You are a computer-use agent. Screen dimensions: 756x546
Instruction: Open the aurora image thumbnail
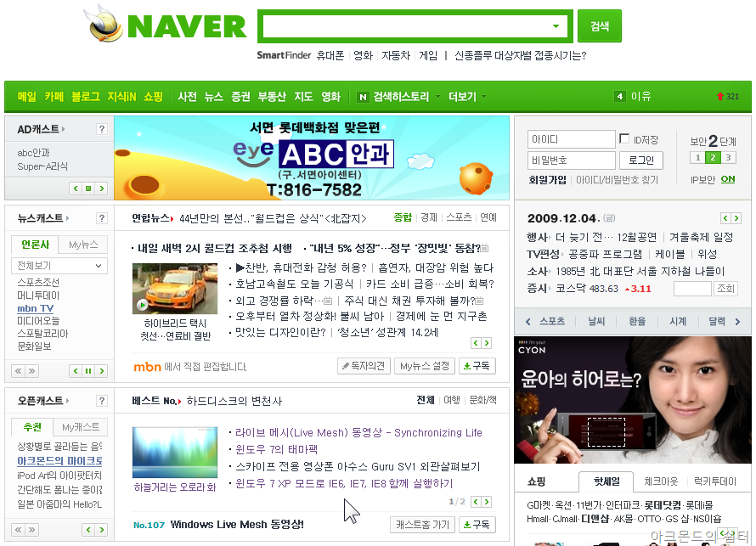pyautogui.click(x=174, y=452)
